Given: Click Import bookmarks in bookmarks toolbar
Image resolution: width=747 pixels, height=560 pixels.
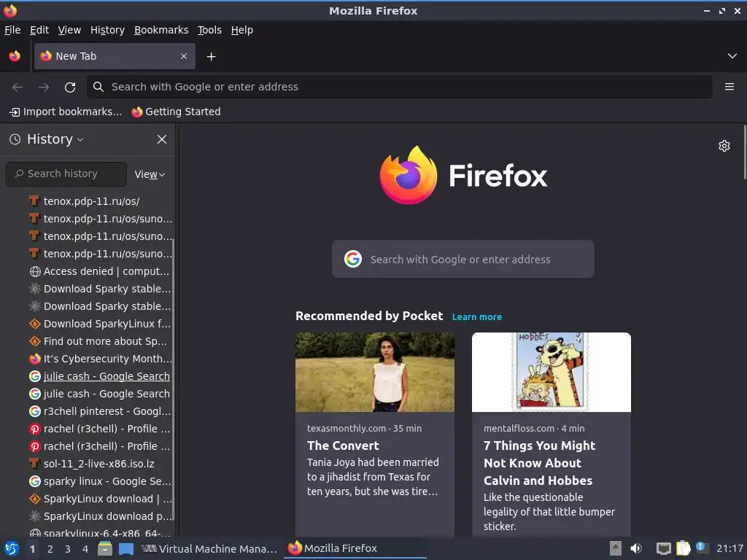Looking at the screenshot, I should pyautogui.click(x=66, y=112).
